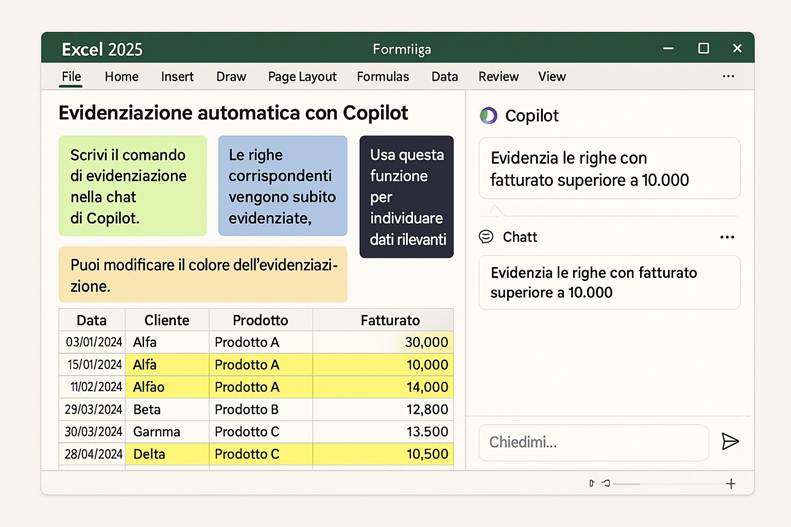Select Prodotto C cell in Delta row
Screen dimensions: 791x527
click(x=261, y=454)
